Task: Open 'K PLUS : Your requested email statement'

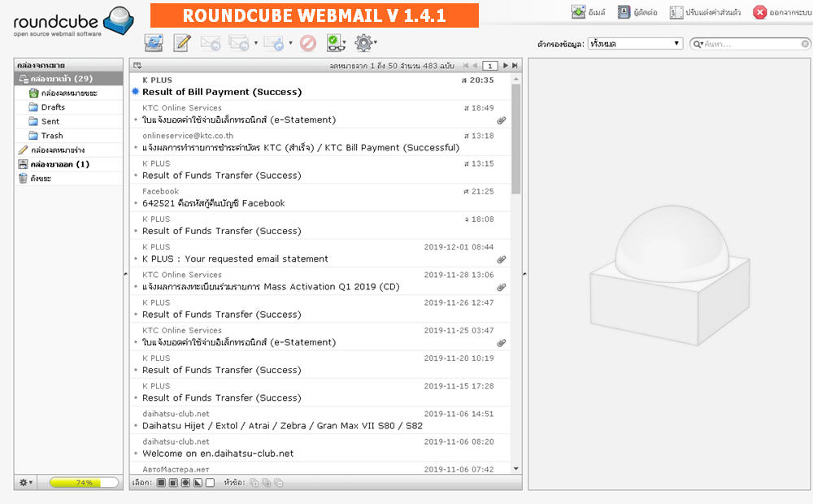Action: [320, 253]
